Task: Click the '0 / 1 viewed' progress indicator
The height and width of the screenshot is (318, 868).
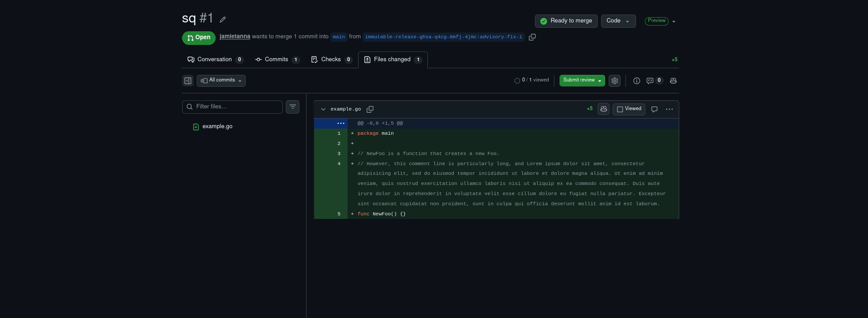Action: (531, 80)
